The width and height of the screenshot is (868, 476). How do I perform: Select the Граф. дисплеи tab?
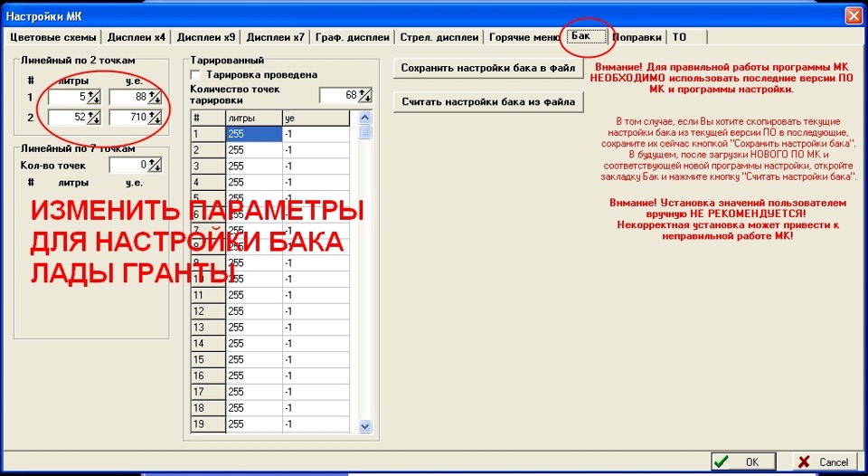pos(352,37)
